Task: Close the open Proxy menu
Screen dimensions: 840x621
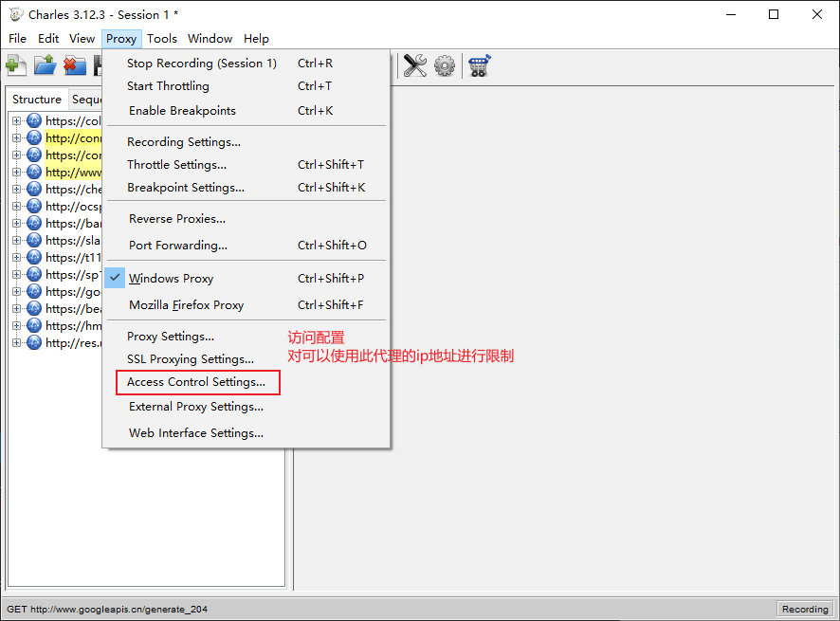Action: pos(121,39)
